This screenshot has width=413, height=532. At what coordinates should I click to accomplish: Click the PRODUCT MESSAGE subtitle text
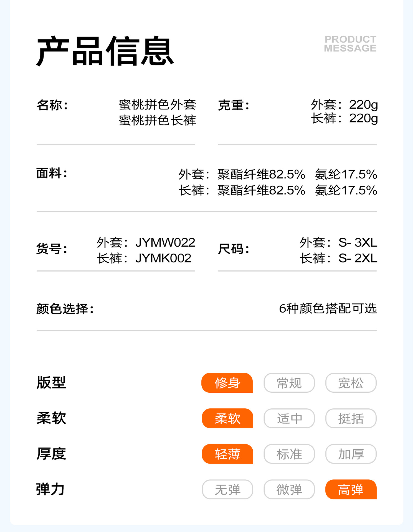click(x=350, y=44)
